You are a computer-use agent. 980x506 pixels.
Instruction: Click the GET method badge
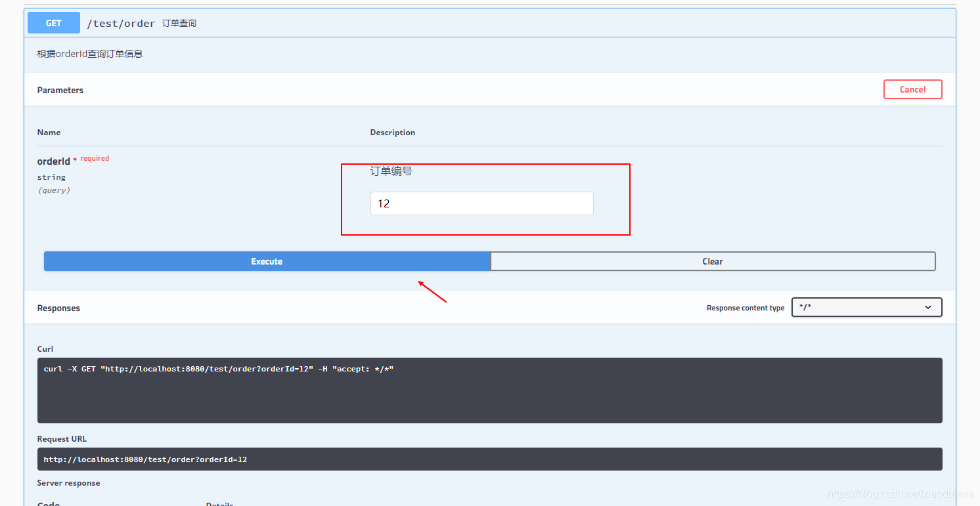pos(54,23)
